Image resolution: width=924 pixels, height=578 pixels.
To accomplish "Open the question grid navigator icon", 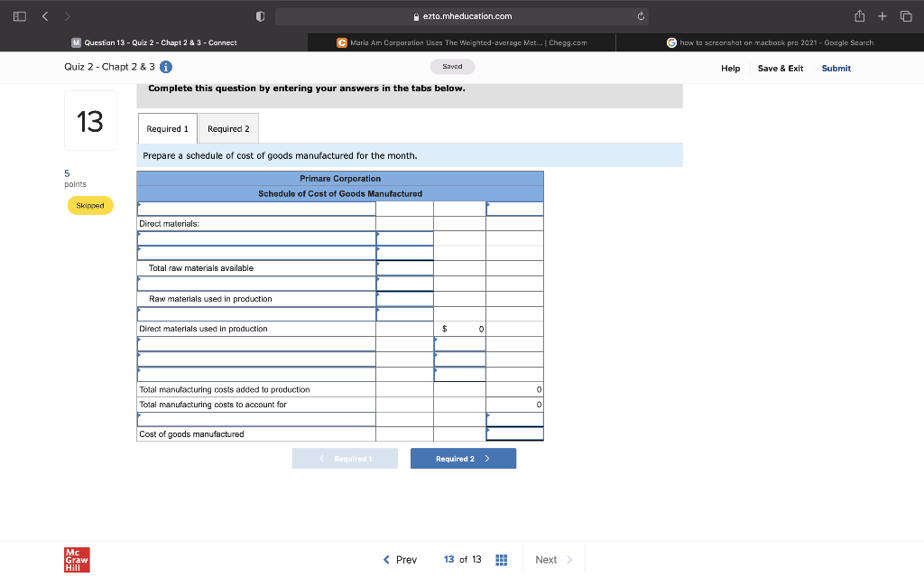I will pyautogui.click(x=502, y=560).
